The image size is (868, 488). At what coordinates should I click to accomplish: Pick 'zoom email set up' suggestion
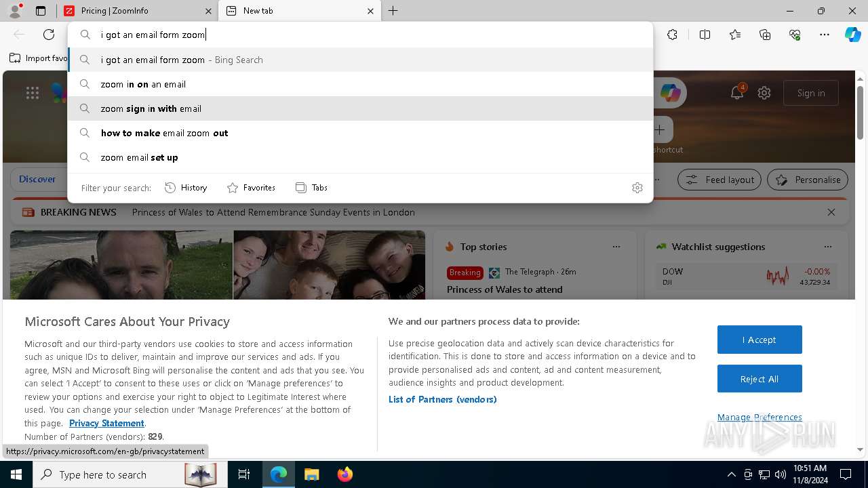[x=361, y=157]
